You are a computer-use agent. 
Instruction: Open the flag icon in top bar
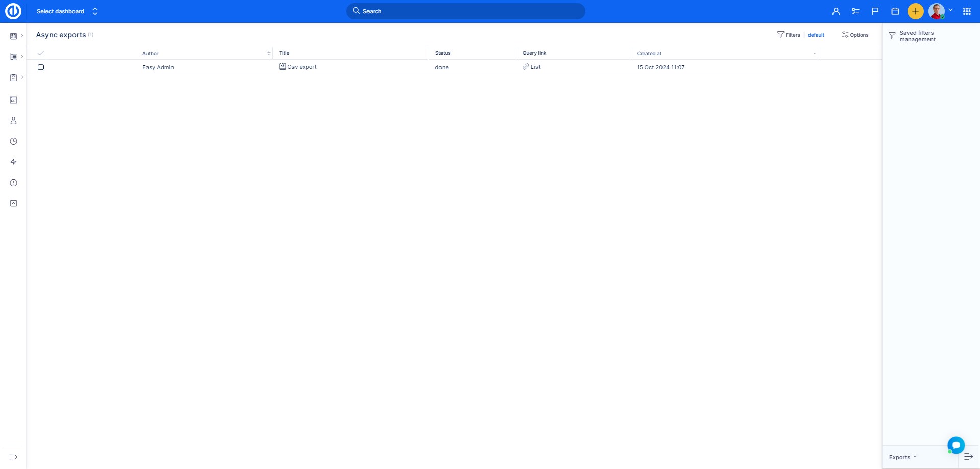click(x=875, y=11)
